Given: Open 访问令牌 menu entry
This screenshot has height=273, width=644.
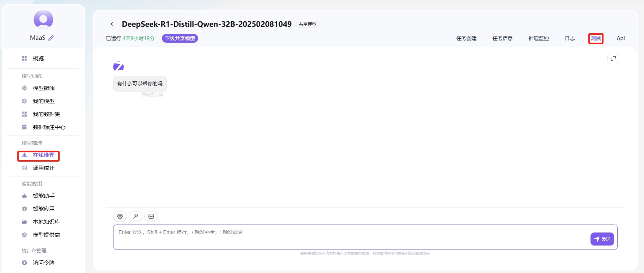Looking at the screenshot, I should click(x=44, y=263).
